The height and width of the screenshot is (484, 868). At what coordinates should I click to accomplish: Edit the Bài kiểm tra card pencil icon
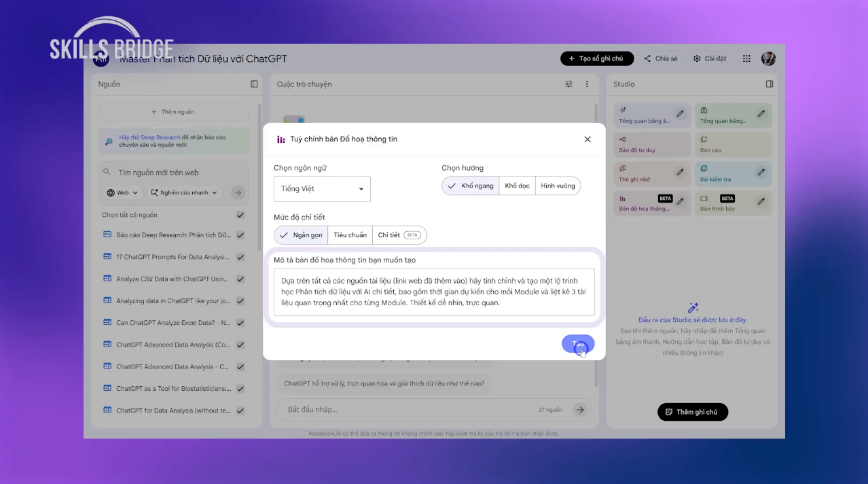tap(761, 172)
